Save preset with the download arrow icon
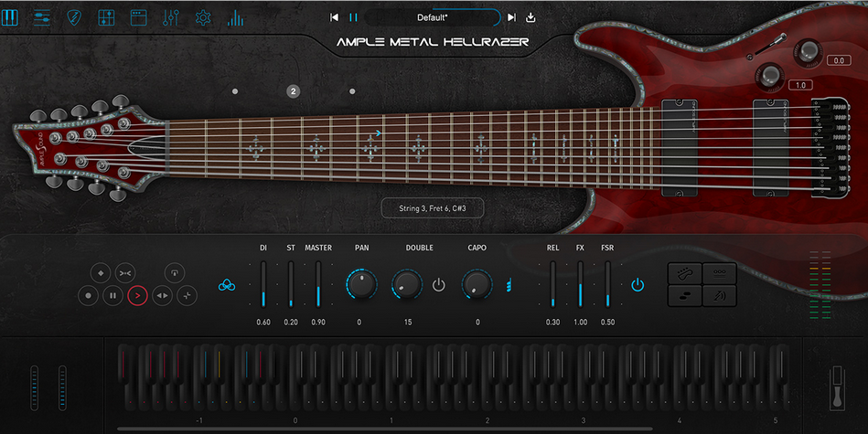 (530, 17)
